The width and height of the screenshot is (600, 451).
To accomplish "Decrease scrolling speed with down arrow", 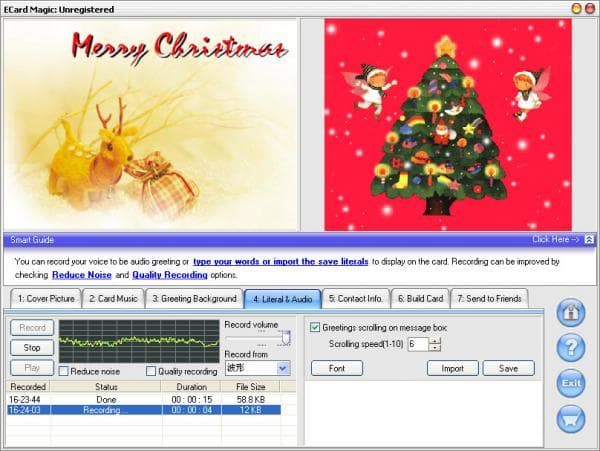I will (x=434, y=348).
